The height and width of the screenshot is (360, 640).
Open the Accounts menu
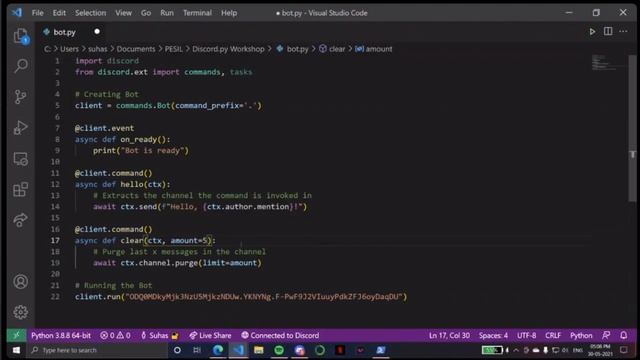pyautogui.click(x=20, y=282)
